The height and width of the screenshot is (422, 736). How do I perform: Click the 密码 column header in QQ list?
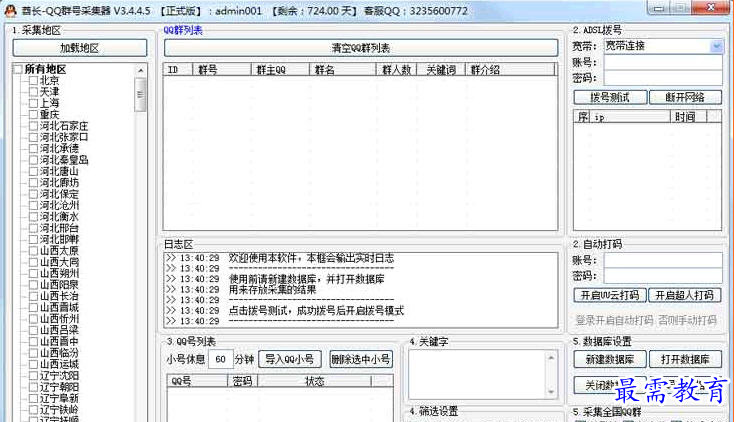[x=242, y=381]
